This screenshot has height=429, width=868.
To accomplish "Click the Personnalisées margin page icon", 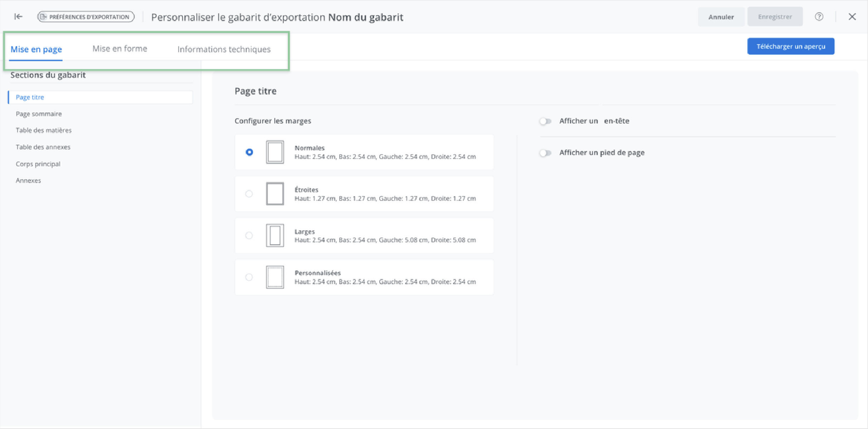I will tap(275, 277).
